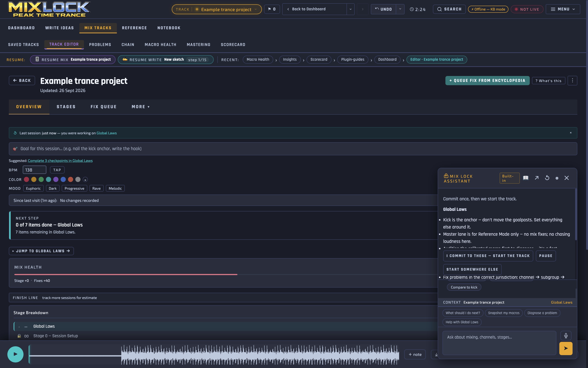Focus the session goal input
Screen dimensions: 588x368
click(x=293, y=149)
